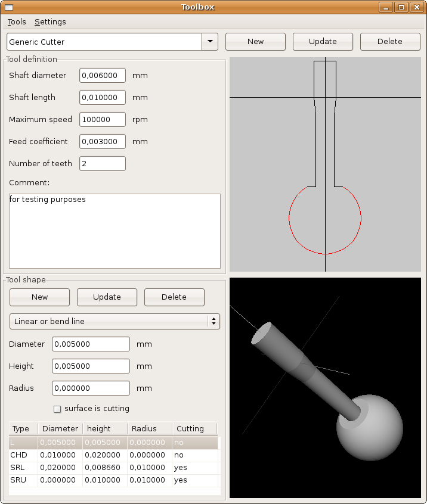Open the Linear or bend line dropdown
The height and width of the screenshot is (504, 427).
pyautogui.click(x=115, y=322)
